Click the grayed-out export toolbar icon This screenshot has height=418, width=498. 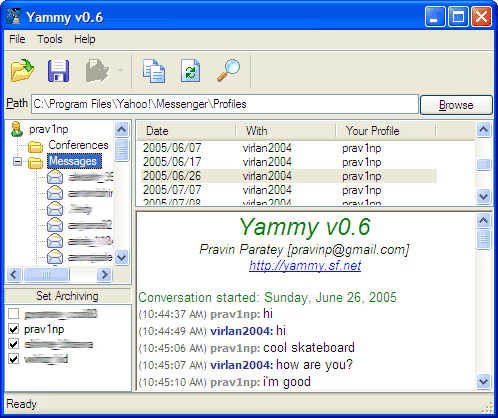97,71
